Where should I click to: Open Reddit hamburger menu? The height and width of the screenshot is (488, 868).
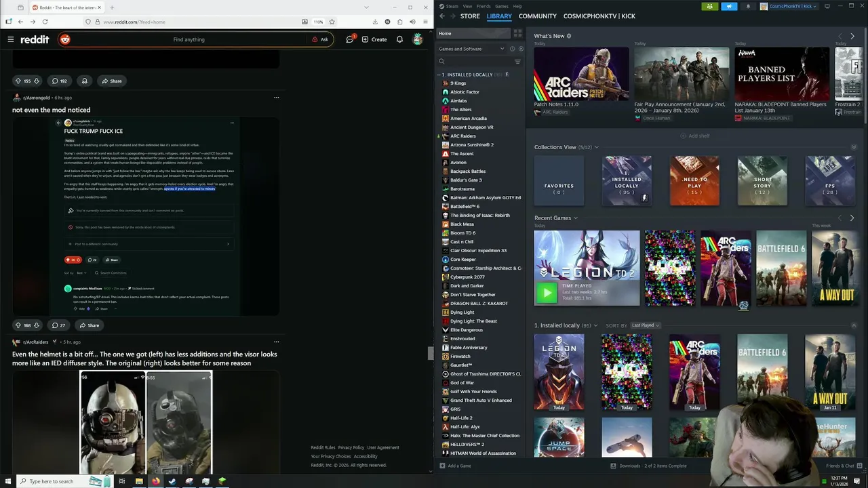point(10,39)
